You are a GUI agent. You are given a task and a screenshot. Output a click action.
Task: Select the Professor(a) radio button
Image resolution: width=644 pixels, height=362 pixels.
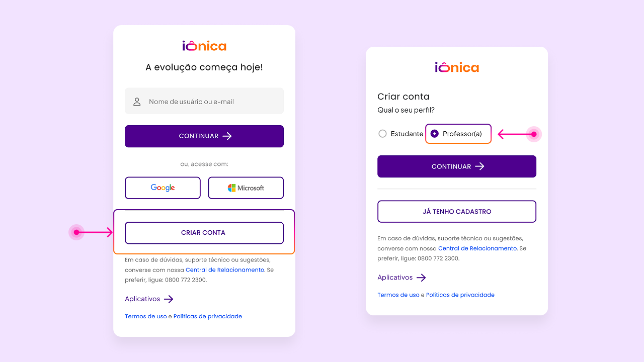(435, 134)
